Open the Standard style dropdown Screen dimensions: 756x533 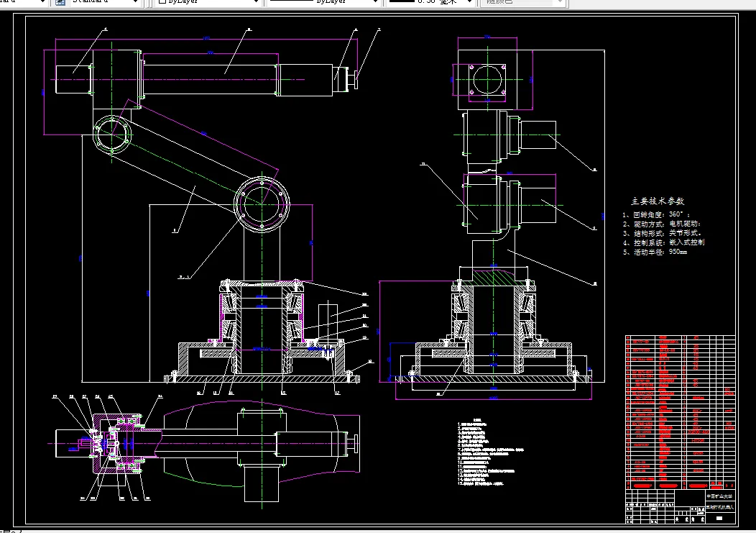(x=105, y=2)
